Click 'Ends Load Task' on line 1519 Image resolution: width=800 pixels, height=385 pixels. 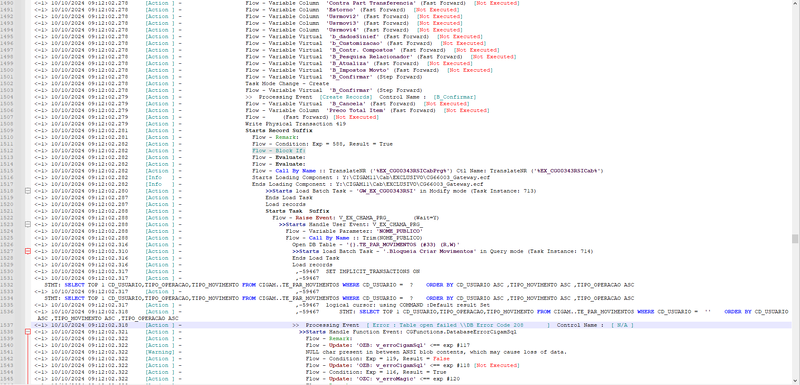pos(289,197)
